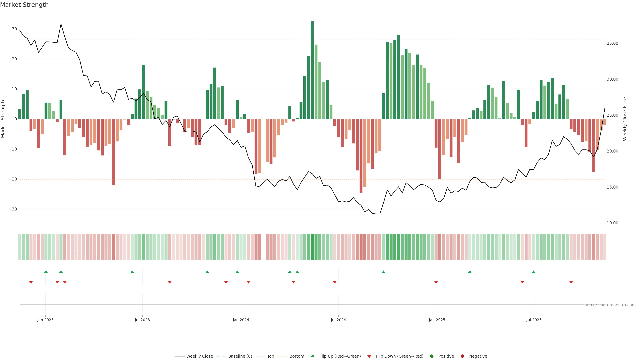Click the Jan 2024 x-axis label
644x362 pixels.
[241, 320]
